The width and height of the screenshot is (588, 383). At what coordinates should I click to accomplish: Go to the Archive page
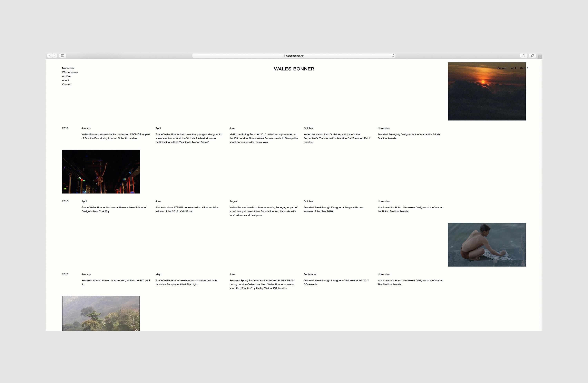pos(66,76)
